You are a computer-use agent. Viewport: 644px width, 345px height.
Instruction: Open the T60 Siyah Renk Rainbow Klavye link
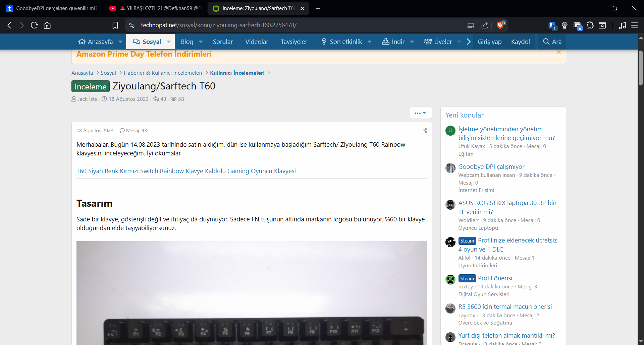[x=186, y=171]
